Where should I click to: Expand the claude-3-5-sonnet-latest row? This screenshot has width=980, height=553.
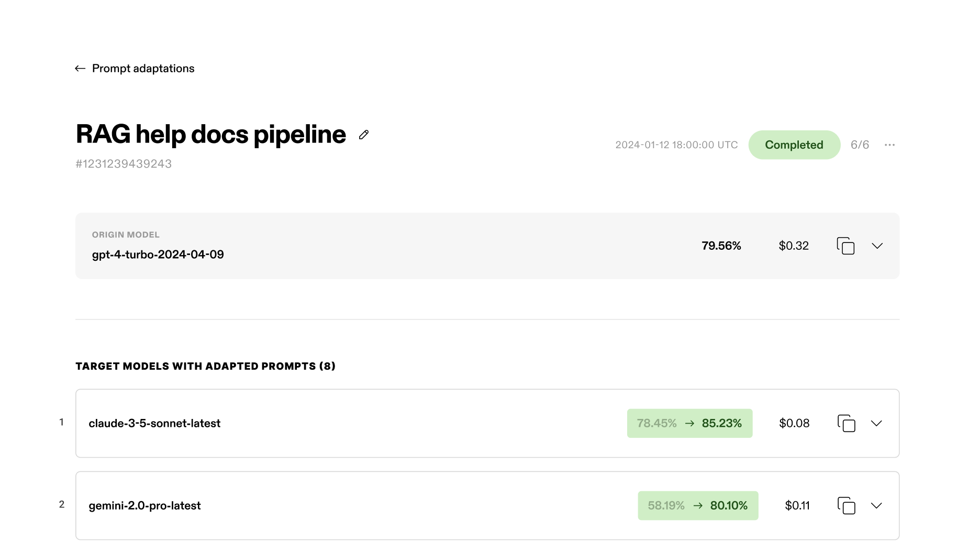pos(876,423)
